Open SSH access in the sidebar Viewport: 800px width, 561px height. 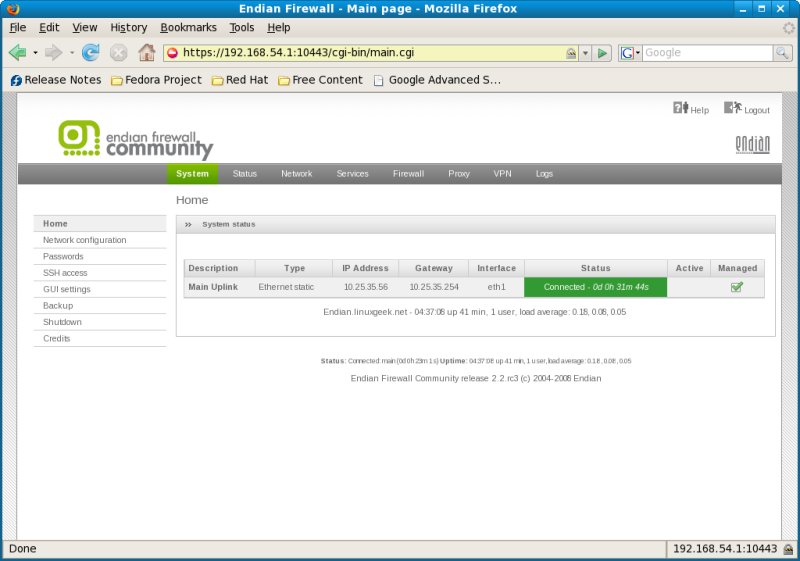[x=100, y=273]
